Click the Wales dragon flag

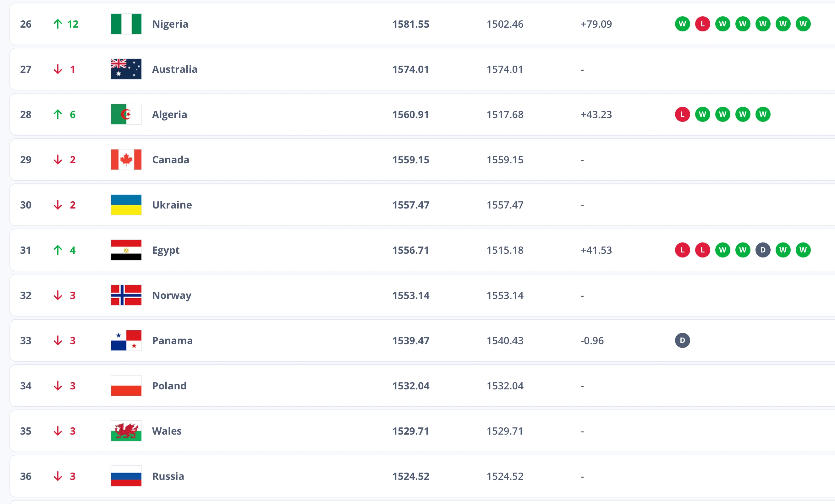tap(126, 431)
